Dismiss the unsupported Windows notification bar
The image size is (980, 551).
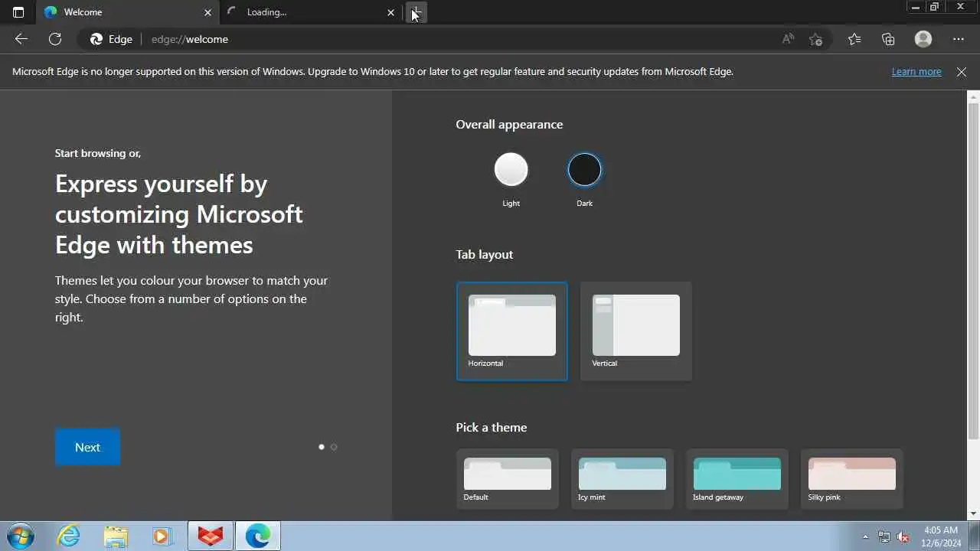tap(962, 71)
